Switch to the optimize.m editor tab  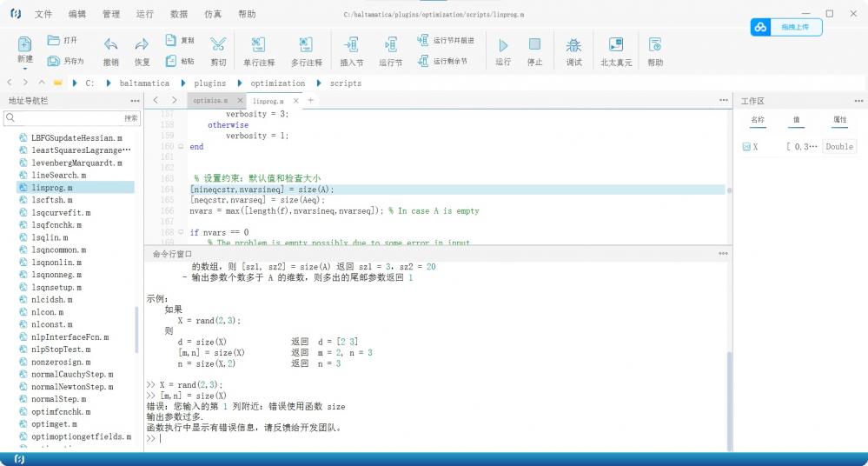pos(209,101)
